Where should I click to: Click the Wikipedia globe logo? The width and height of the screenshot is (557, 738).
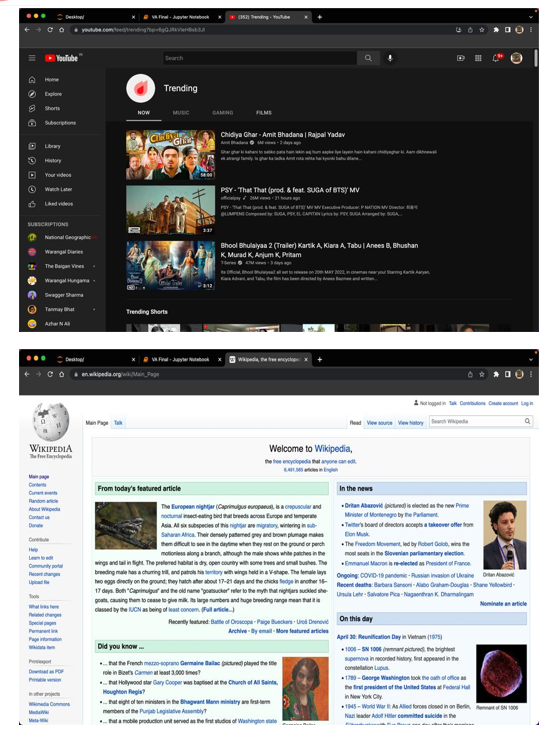[x=50, y=421]
